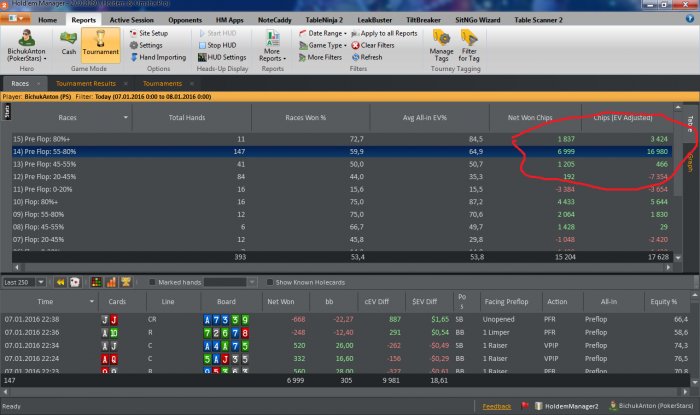This screenshot has height=415, width=700.
Task: Open the BichukAnton PokerStars hero selector
Action: (26, 46)
